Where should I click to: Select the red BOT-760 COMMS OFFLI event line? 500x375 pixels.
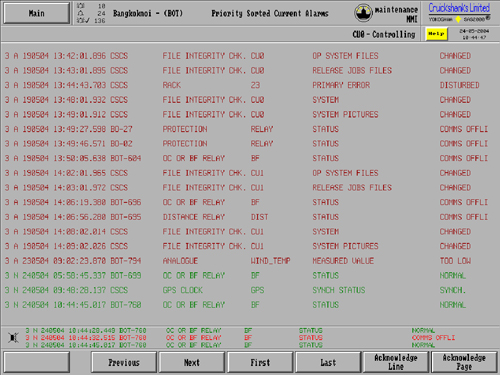[x=240, y=338]
